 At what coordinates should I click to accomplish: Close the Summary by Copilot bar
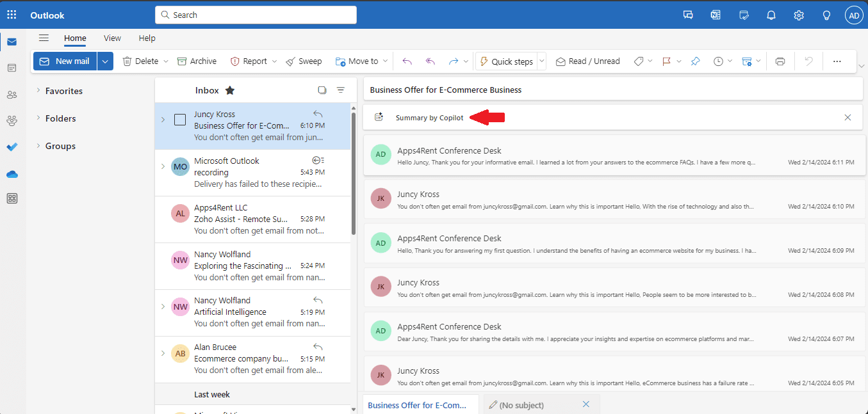848,117
